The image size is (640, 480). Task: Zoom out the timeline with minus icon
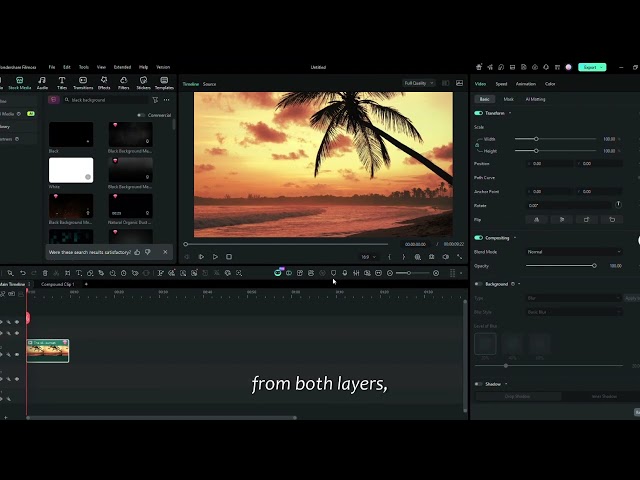(390, 273)
